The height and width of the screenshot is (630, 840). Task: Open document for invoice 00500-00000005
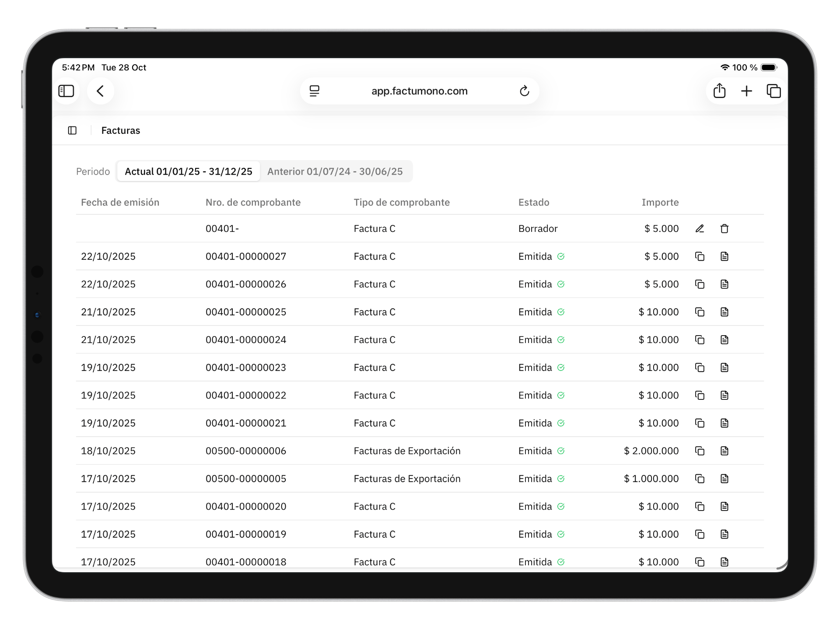(724, 479)
